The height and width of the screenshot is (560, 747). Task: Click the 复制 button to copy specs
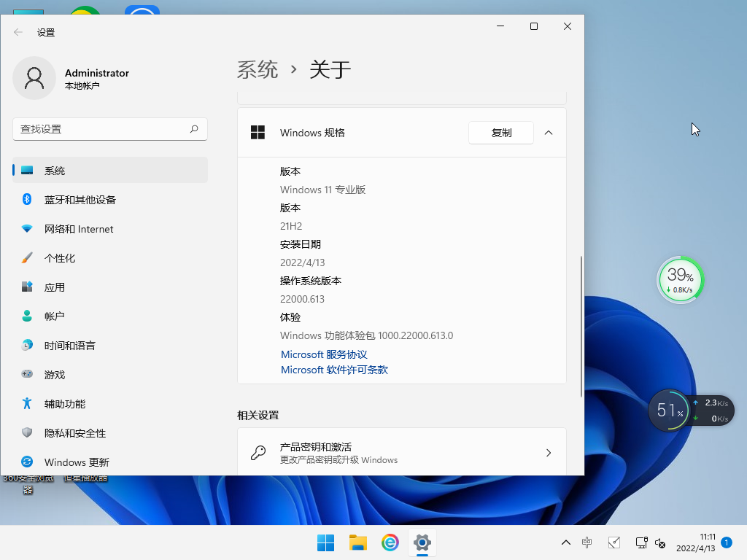coord(501,133)
